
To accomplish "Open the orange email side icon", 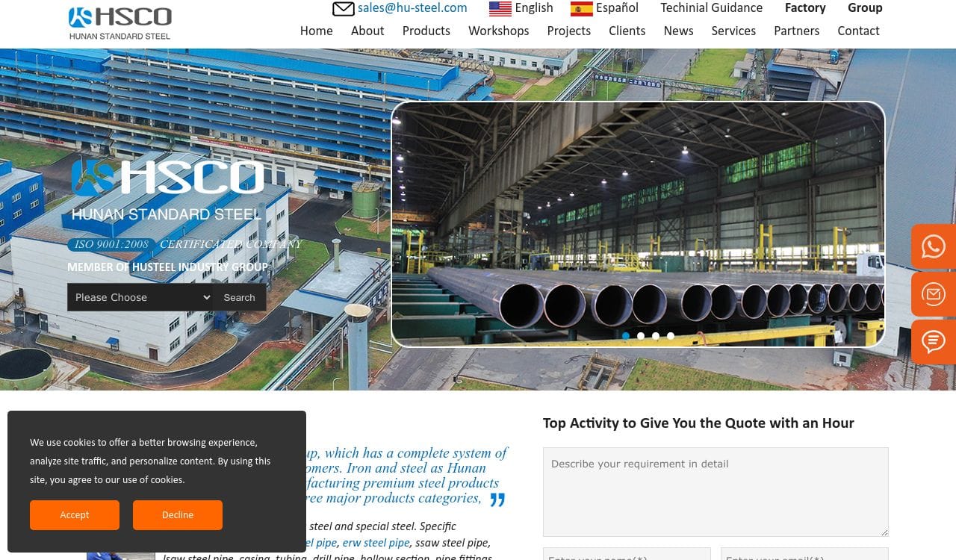I will point(933,294).
